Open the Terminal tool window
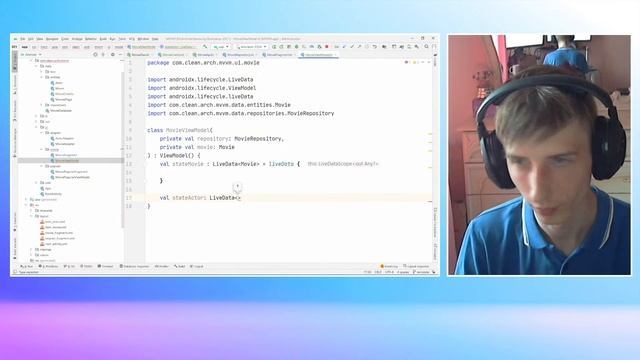This screenshot has height=360, width=640. tap(105, 267)
